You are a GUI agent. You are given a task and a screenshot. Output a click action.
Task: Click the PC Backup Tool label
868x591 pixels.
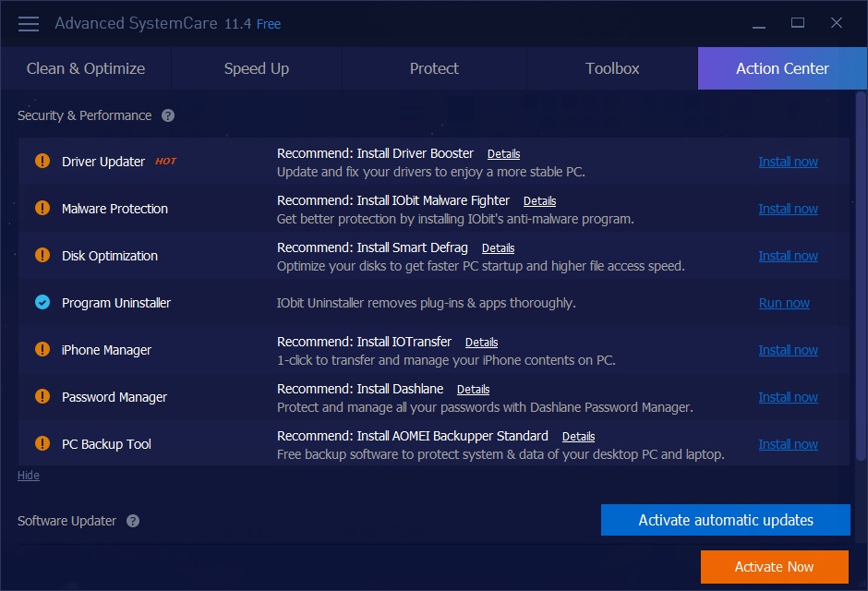[x=106, y=444]
